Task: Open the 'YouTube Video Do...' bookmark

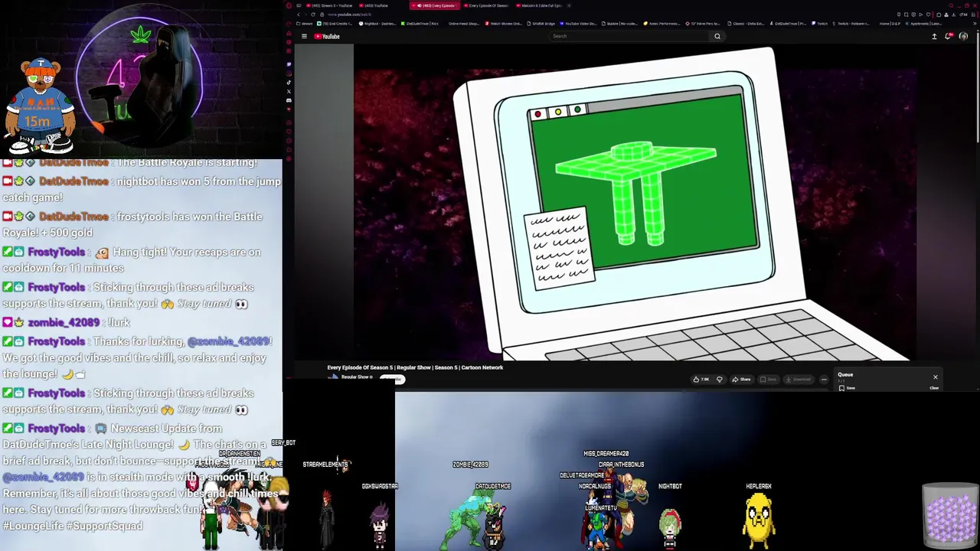Action: pyautogui.click(x=578, y=24)
